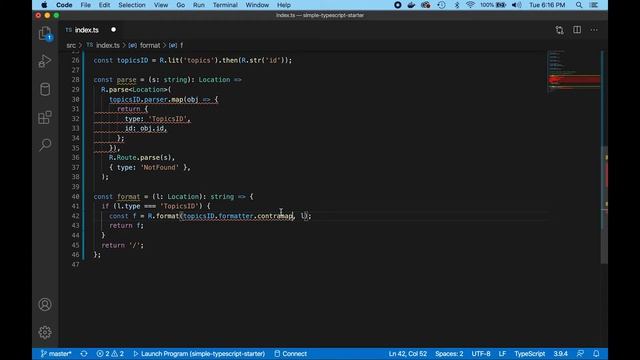The image size is (640, 360).
Task: Open volume control in menu bar
Action: click(517, 5)
